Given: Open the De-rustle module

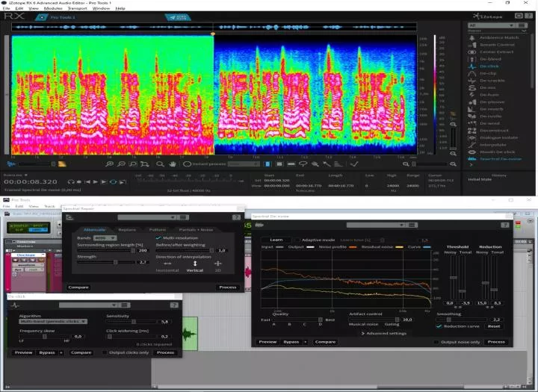Looking at the screenshot, I should tap(491, 116).
